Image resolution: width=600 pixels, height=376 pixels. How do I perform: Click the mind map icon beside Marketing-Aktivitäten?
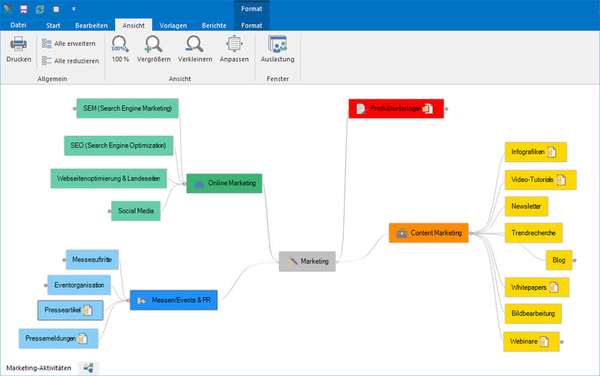(x=89, y=368)
